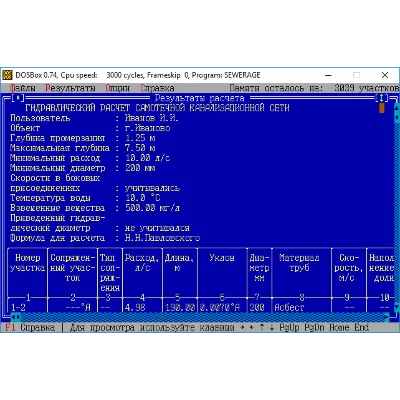The image size is (400, 400).
Task: Click the material cell Асбест
Action: tap(289, 308)
